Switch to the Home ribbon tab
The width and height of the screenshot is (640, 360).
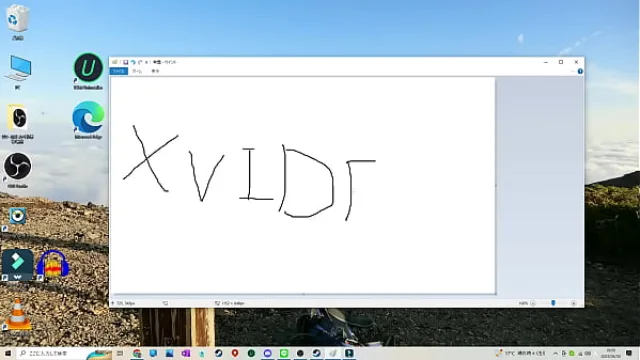(137, 71)
